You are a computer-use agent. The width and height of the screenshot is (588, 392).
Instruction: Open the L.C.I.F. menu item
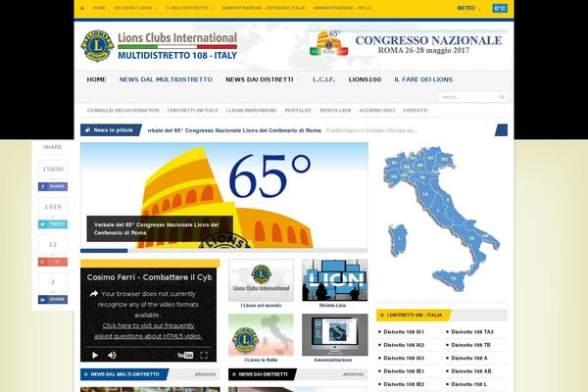pyautogui.click(x=324, y=79)
